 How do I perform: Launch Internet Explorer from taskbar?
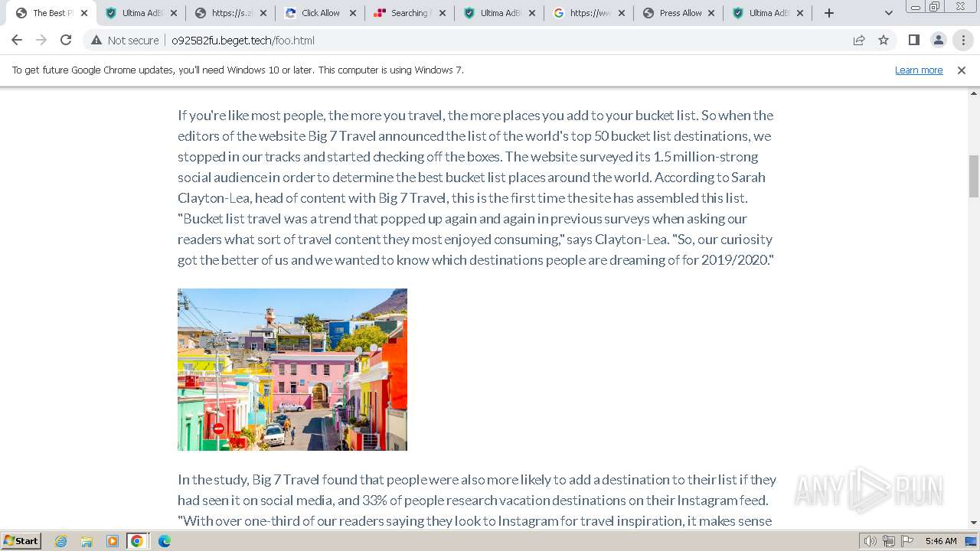(x=61, y=541)
